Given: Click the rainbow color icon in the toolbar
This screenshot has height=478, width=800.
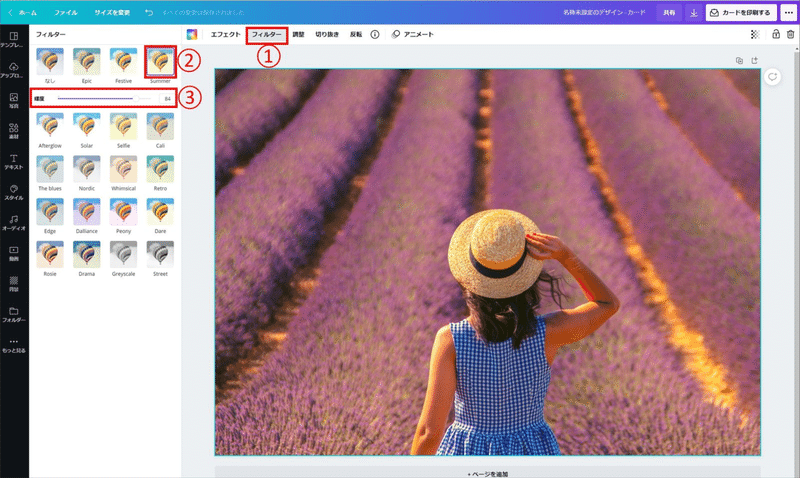Looking at the screenshot, I should [192, 34].
